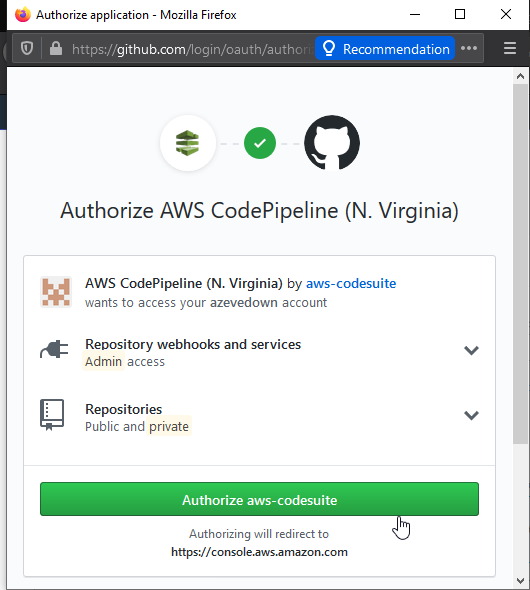Click the vertical scrollbar thumb
The width and height of the screenshot is (530, 590).
[x=520, y=264]
